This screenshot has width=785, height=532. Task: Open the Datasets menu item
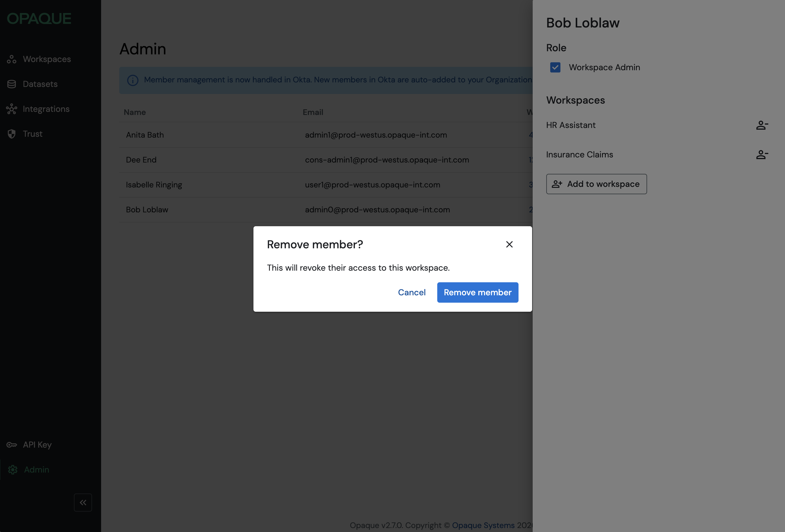click(40, 84)
